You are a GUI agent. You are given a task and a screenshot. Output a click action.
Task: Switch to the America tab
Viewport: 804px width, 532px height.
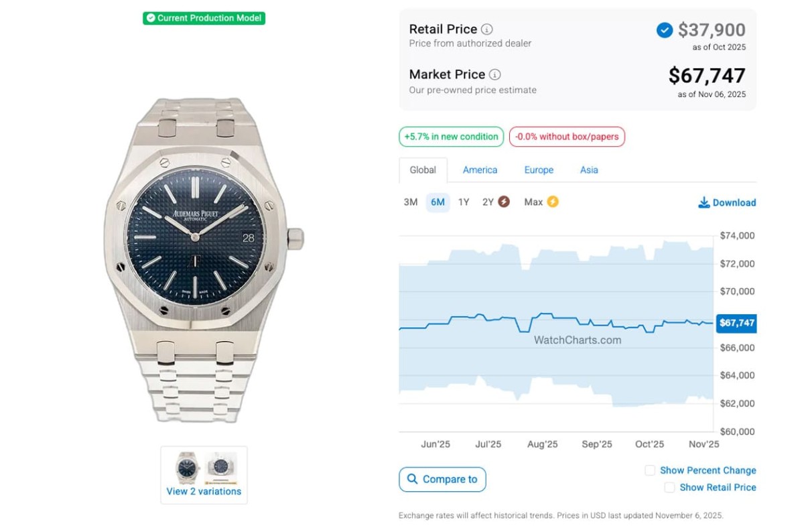(480, 170)
